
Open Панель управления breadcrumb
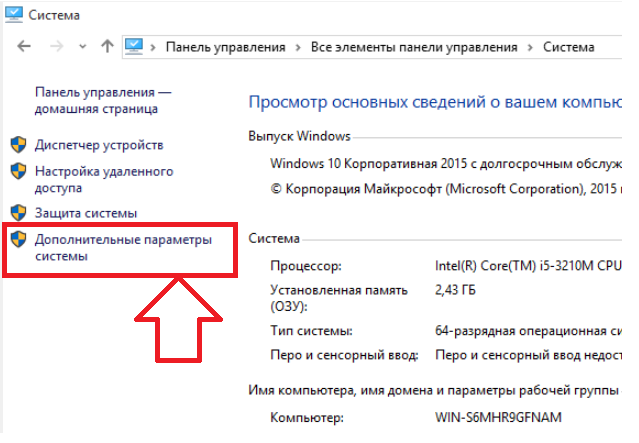[x=225, y=47]
